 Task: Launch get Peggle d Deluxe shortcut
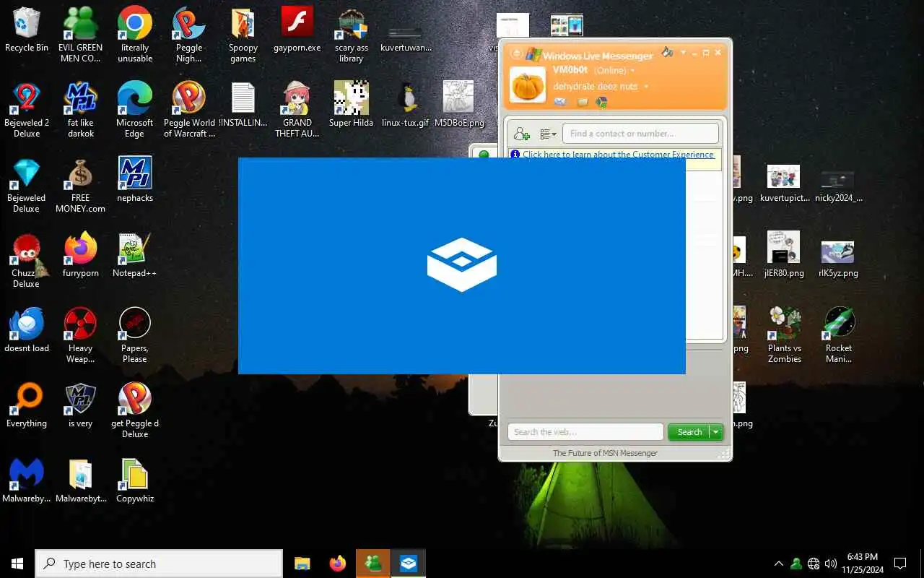point(135,410)
